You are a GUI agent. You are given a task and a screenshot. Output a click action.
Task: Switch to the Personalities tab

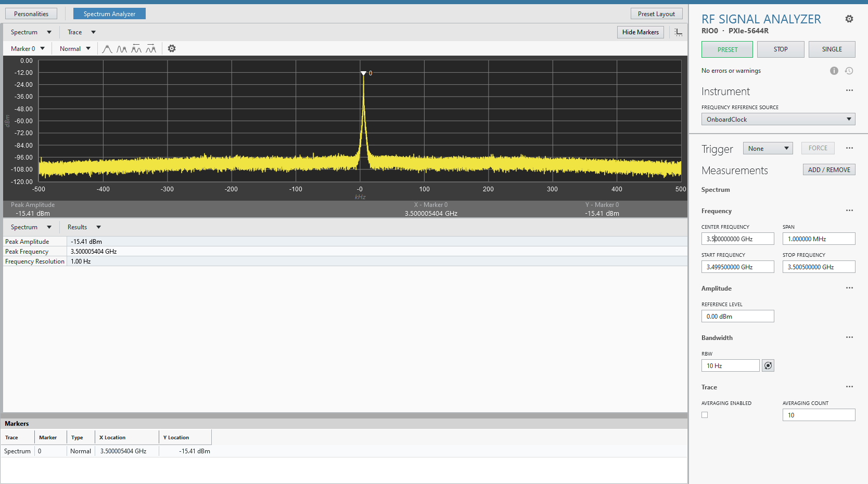[31, 14]
